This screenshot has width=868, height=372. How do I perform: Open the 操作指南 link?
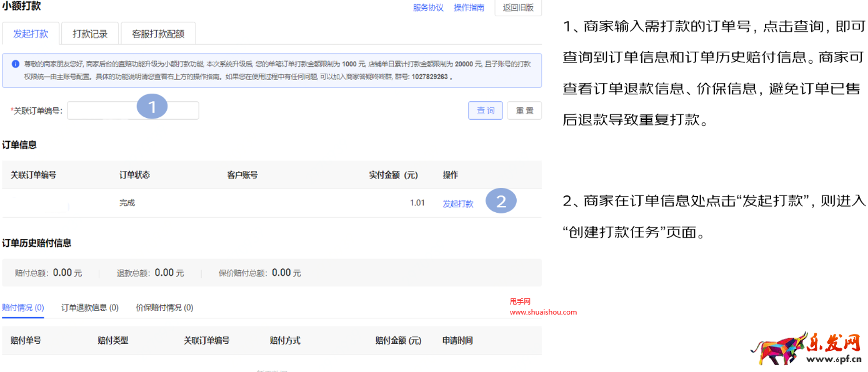coord(469,7)
